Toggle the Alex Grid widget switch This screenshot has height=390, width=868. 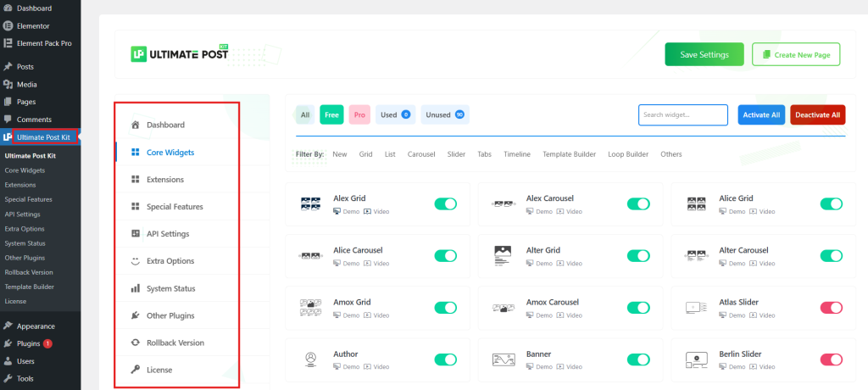coord(445,203)
